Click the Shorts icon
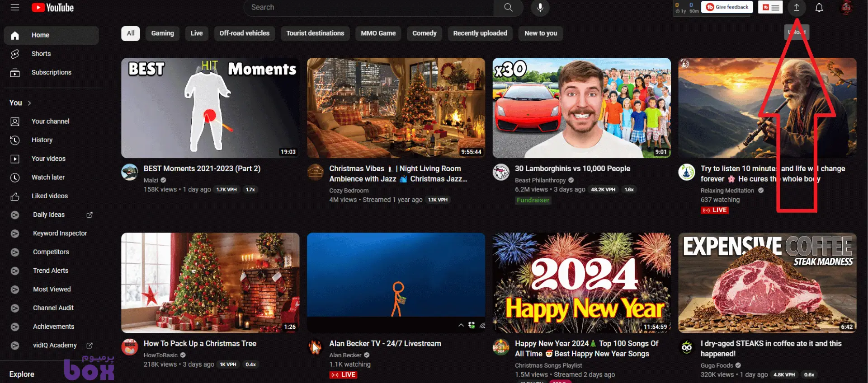The width and height of the screenshot is (868, 383). pos(15,54)
